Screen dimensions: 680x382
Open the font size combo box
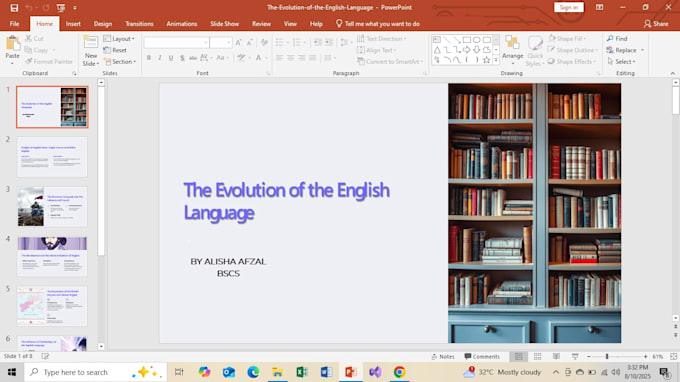tap(221, 42)
